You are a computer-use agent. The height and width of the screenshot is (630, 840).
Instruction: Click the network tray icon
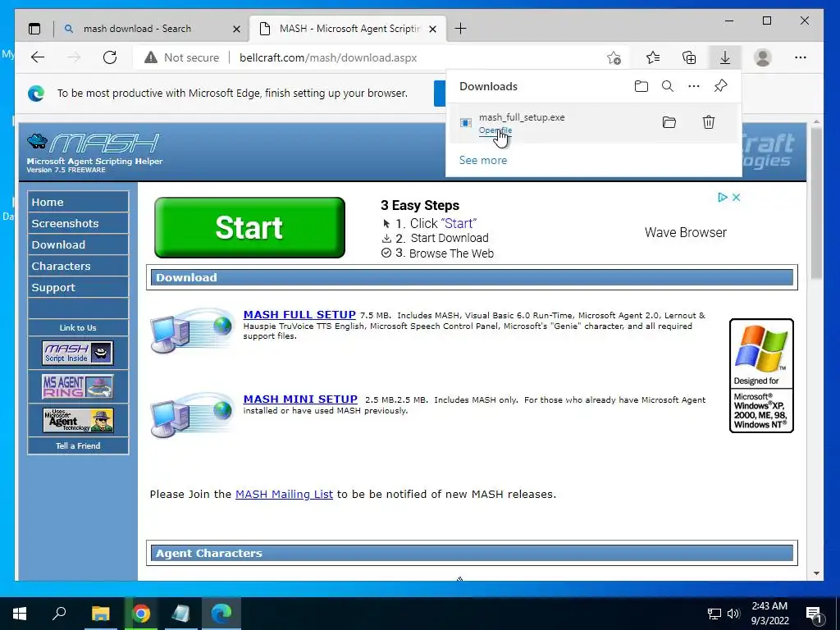point(714,614)
